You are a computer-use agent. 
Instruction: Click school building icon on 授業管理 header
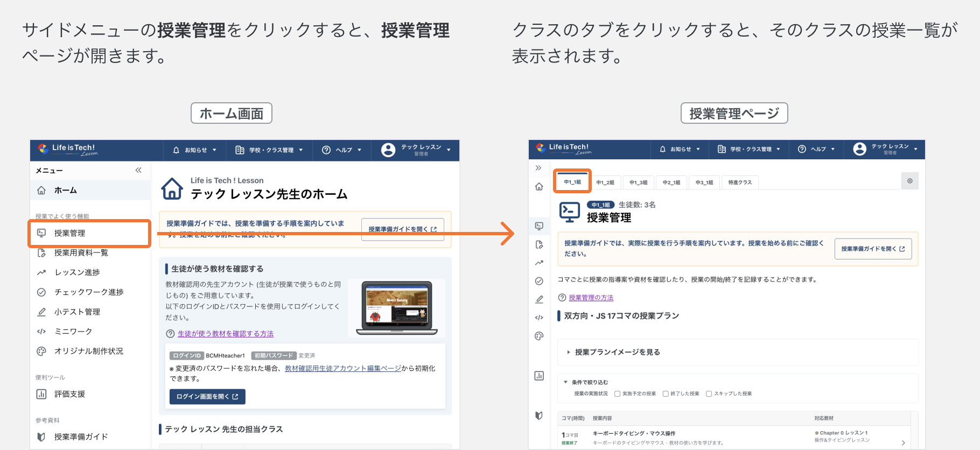coord(722,149)
